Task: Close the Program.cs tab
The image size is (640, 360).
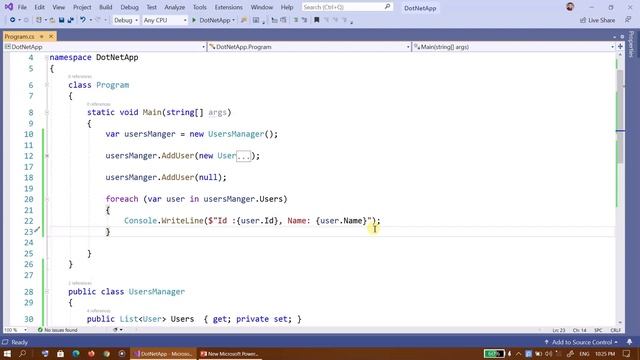Action: coord(51,36)
